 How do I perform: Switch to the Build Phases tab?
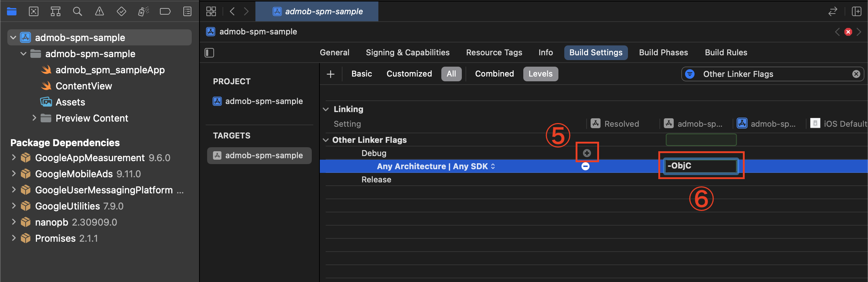pyautogui.click(x=663, y=53)
